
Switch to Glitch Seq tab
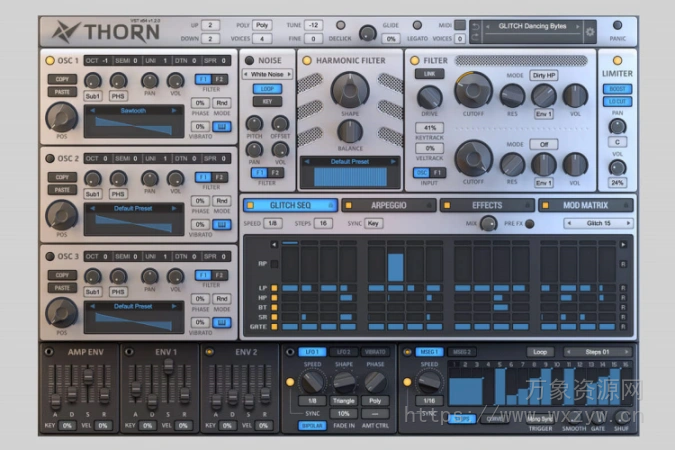click(x=291, y=205)
